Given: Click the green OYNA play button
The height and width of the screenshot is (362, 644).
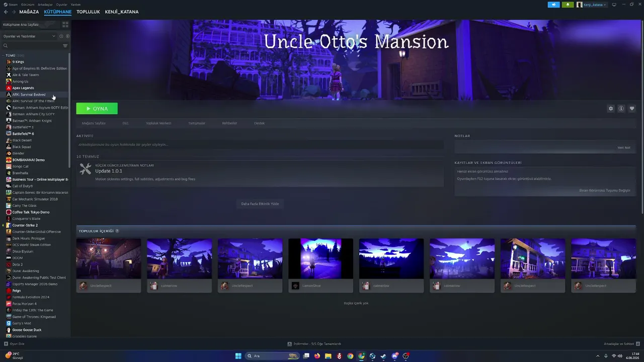Looking at the screenshot, I should tap(97, 109).
